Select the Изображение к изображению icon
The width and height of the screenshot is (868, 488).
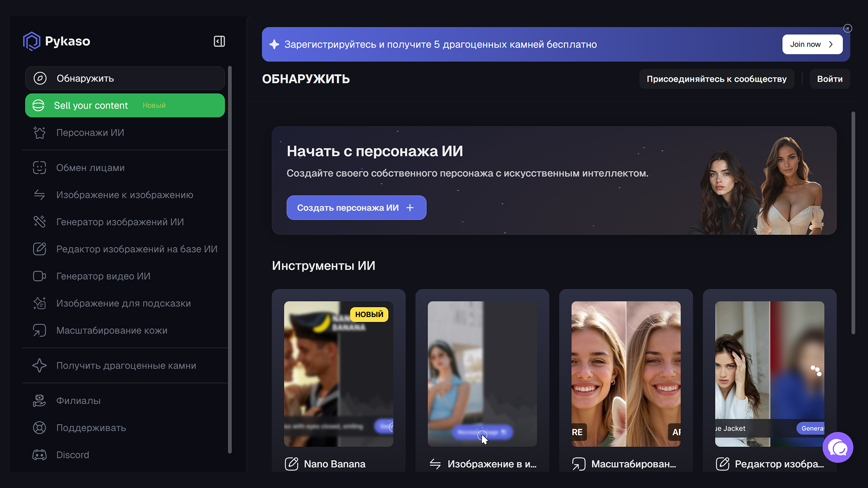40,194
